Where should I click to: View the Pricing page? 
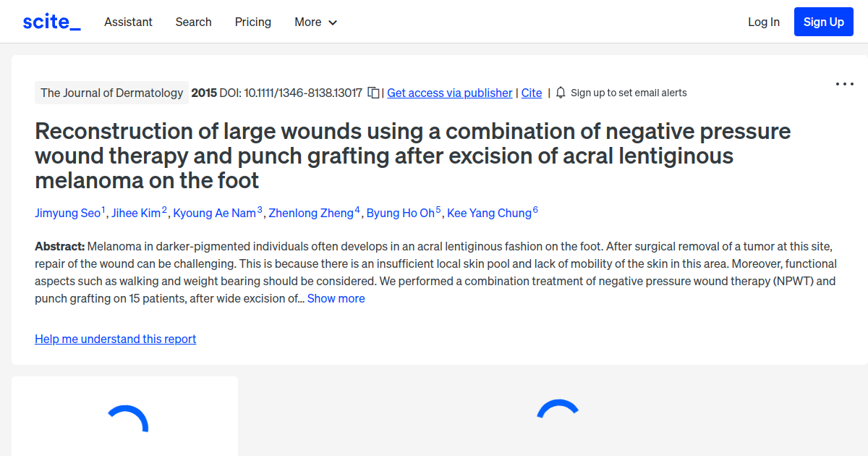[x=252, y=22]
